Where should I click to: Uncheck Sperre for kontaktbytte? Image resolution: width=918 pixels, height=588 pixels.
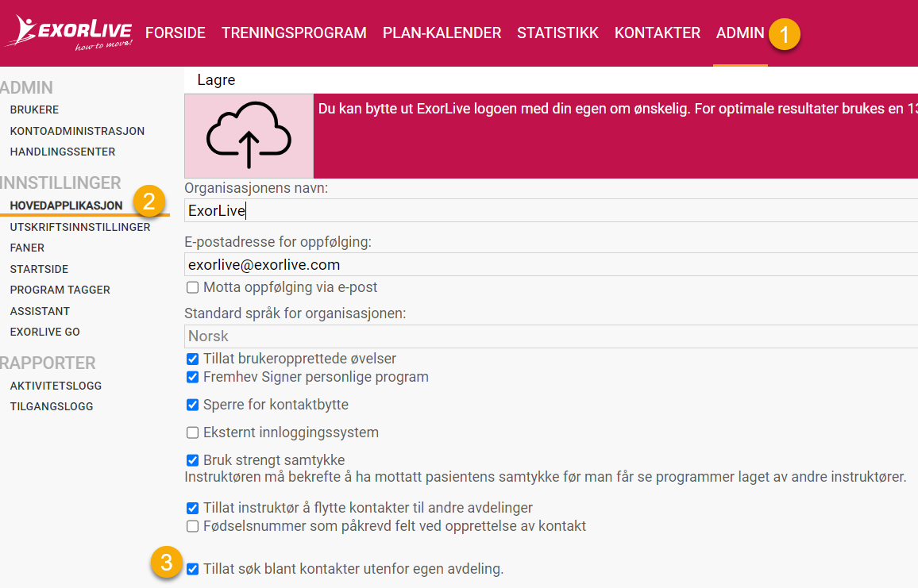[193, 405]
